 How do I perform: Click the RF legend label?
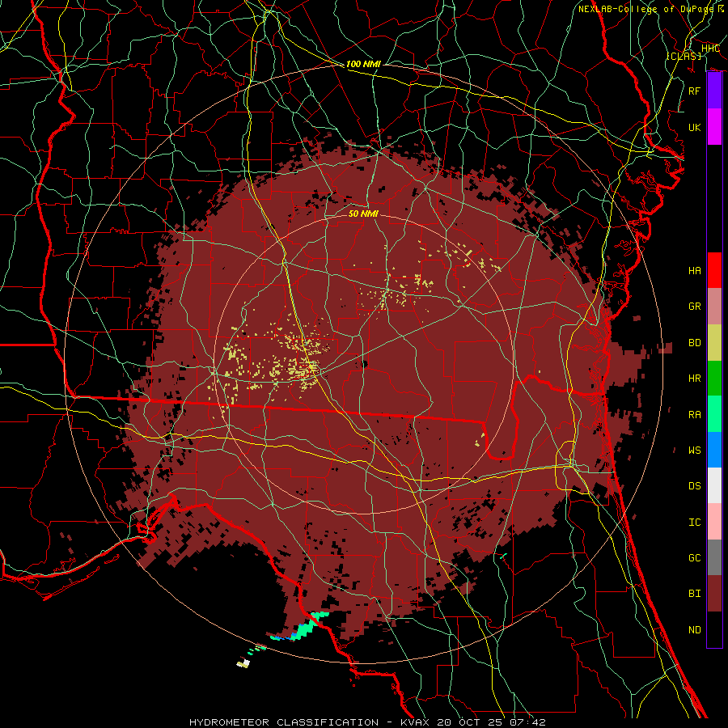click(694, 91)
